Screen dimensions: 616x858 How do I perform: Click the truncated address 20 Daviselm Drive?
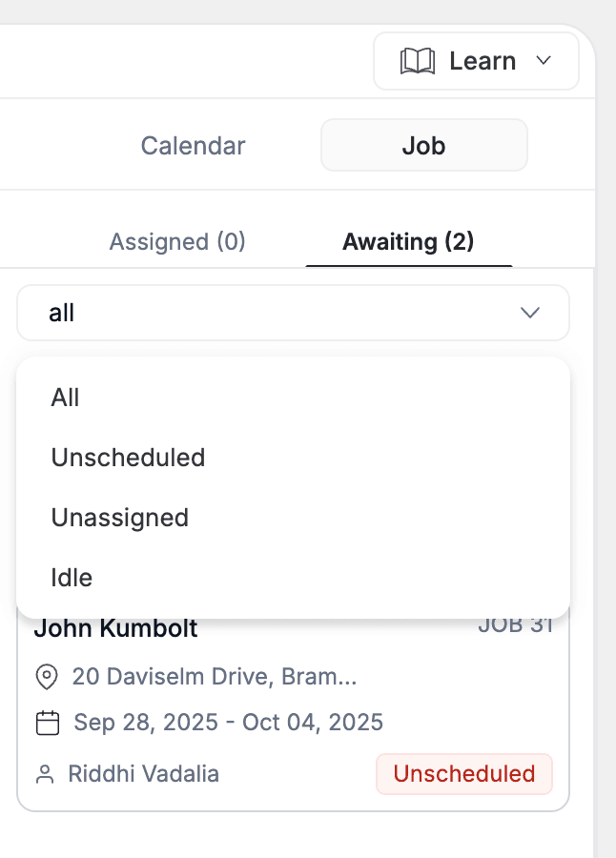point(212,678)
